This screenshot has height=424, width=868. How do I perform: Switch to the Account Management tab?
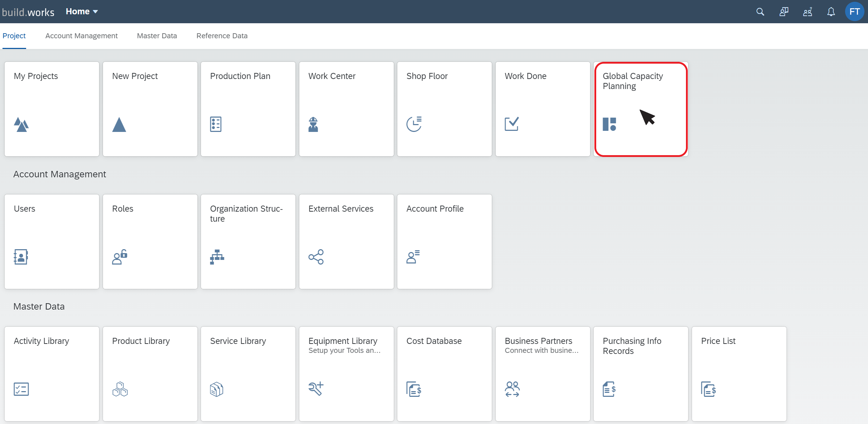click(81, 36)
